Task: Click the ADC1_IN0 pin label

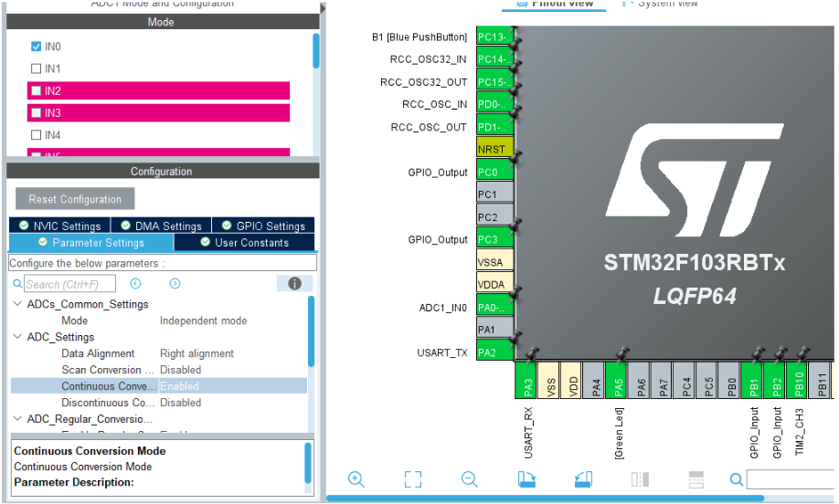Action: [x=443, y=308]
